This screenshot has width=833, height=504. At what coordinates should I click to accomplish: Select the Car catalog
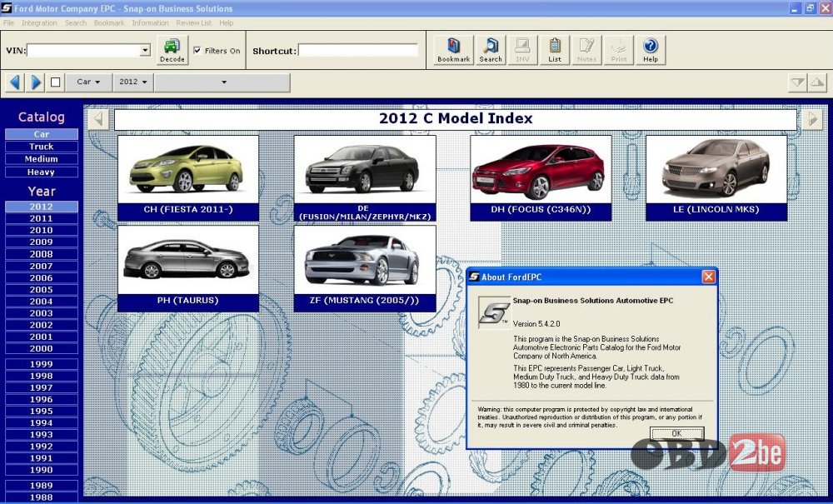tap(42, 134)
